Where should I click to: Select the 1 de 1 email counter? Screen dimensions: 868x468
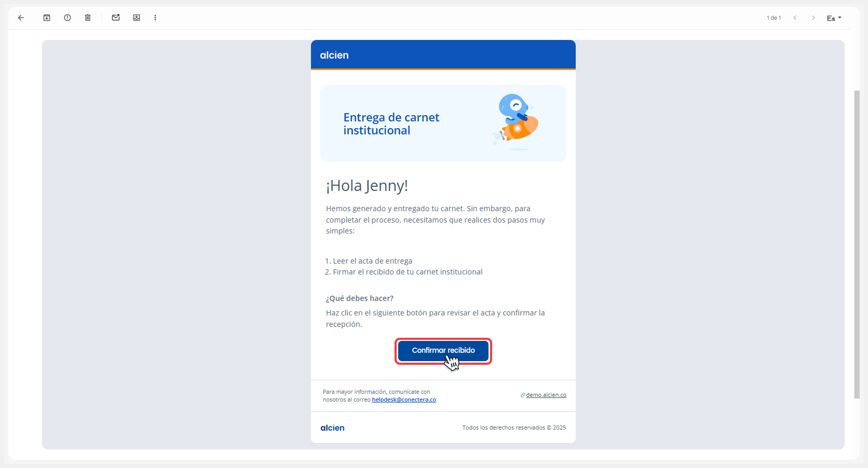click(774, 17)
